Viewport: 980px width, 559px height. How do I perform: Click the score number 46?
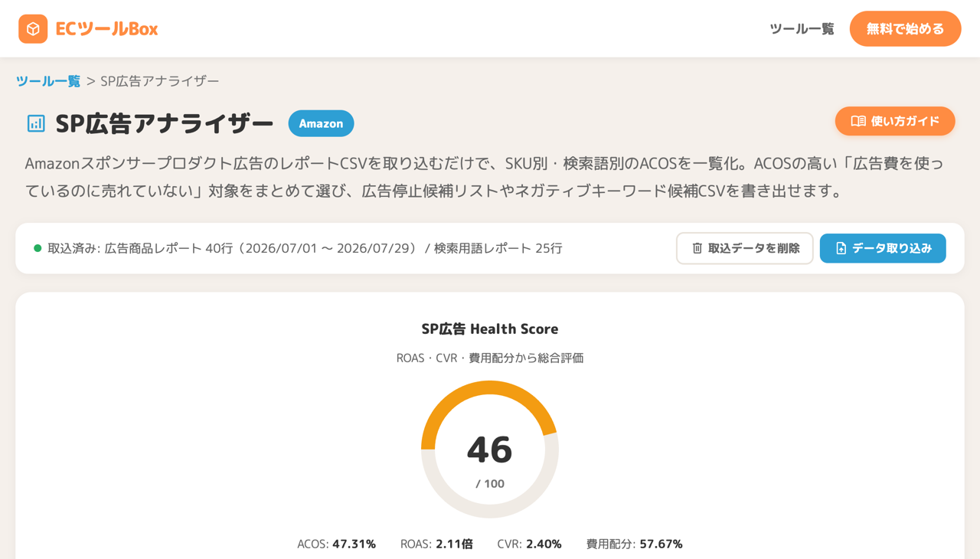[x=489, y=449]
